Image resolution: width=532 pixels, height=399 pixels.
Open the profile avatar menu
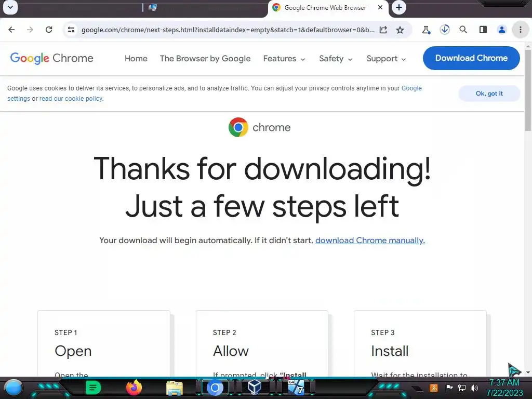click(502, 30)
